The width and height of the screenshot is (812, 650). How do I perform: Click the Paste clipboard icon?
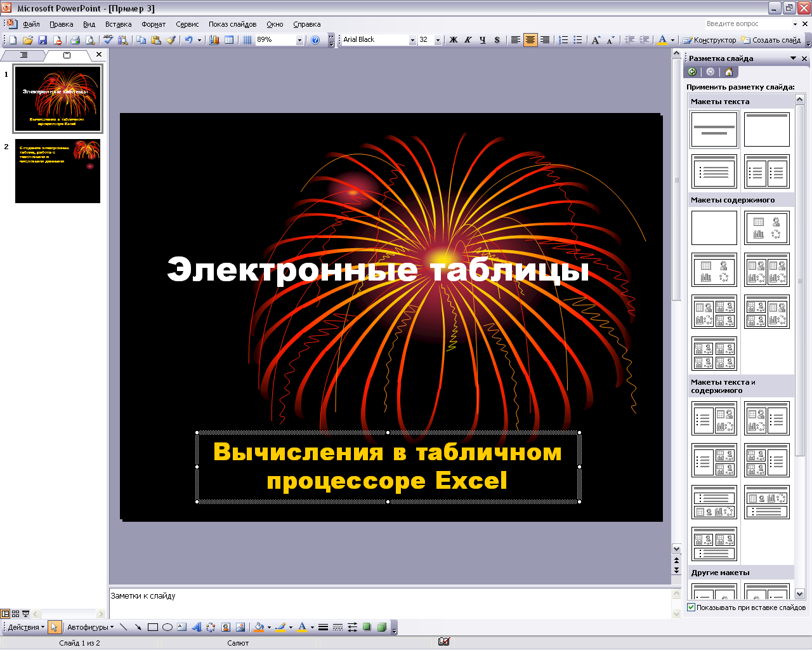point(155,40)
